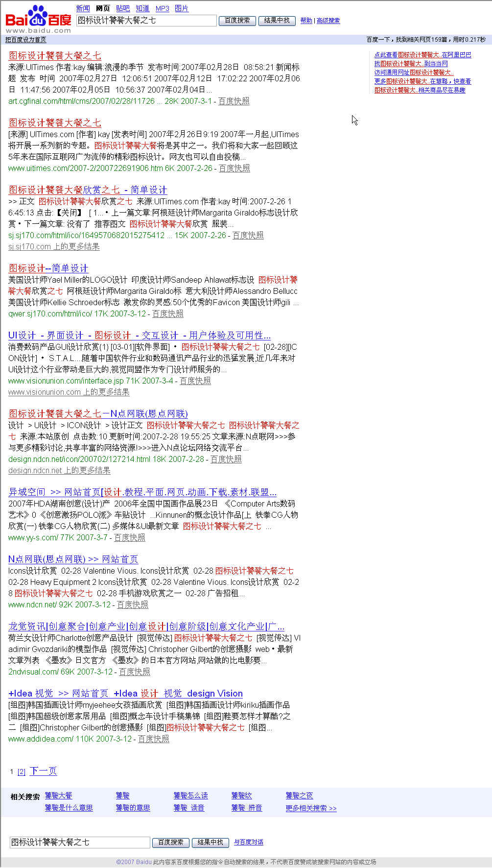This screenshot has width=492, height=868.
Task: Open 百度快照 for design.ndcn.net/icon result
Action: tap(226, 459)
